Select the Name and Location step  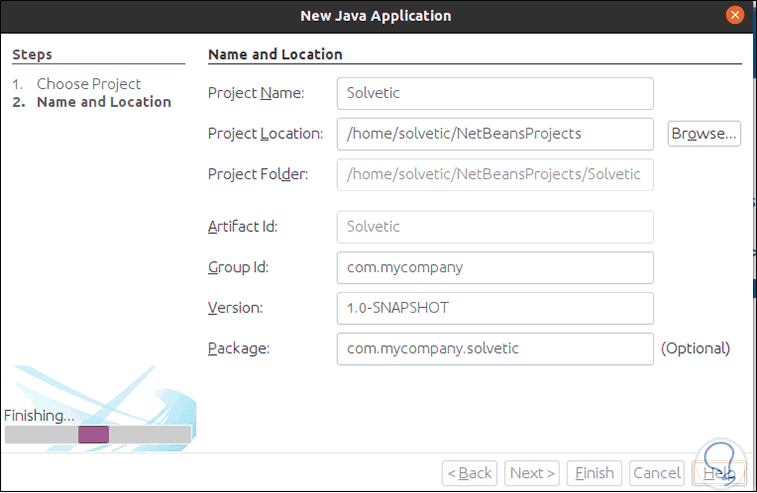pos(104,102)
